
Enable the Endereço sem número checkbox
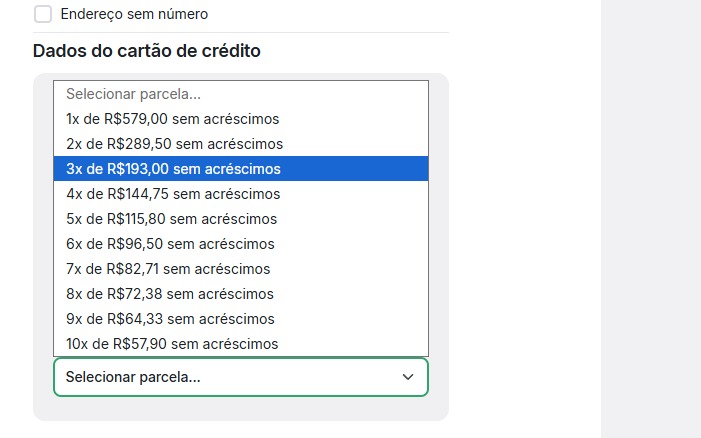pyautogui.click(x=43, y=14)
